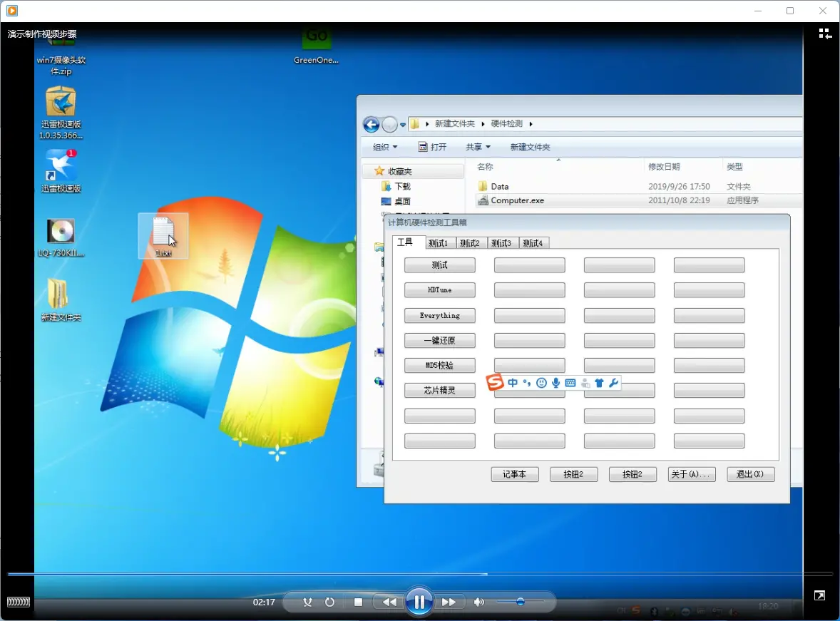
Task: Click the fast-forward/next button
Action: coord(449,602)
